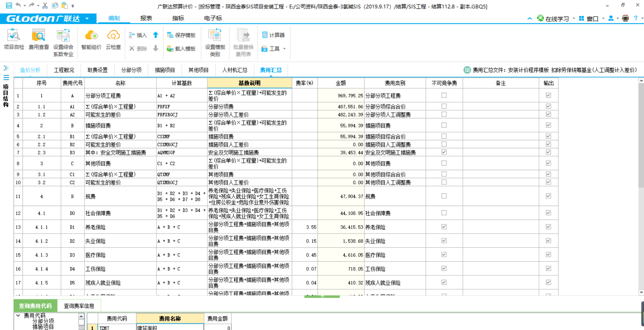This screenshot has height=330, width=644.
Task: Switch to 指标 ribbon tab
Action: pos(178,18)
